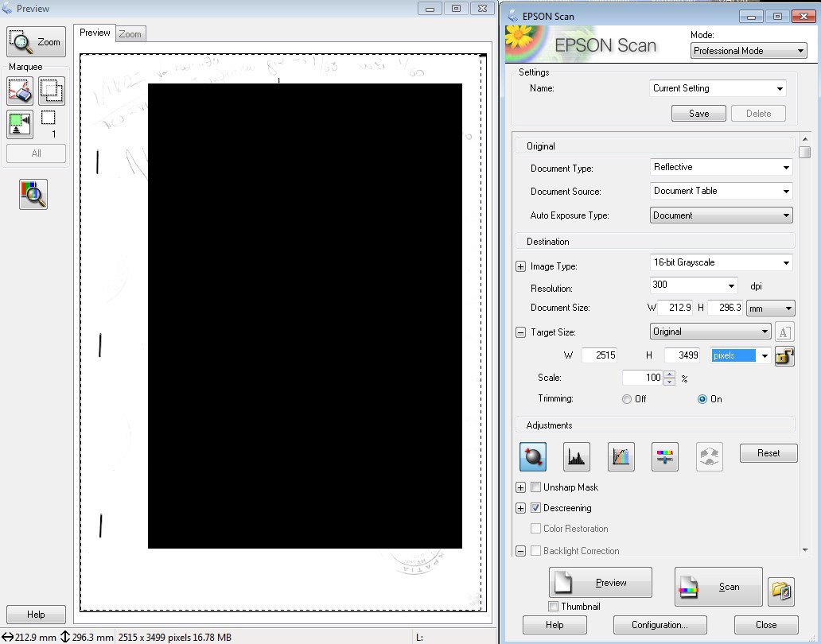The image size is (821, 644).
Task: Switch to the Zoom tab
Action: (x=130, y=34)
